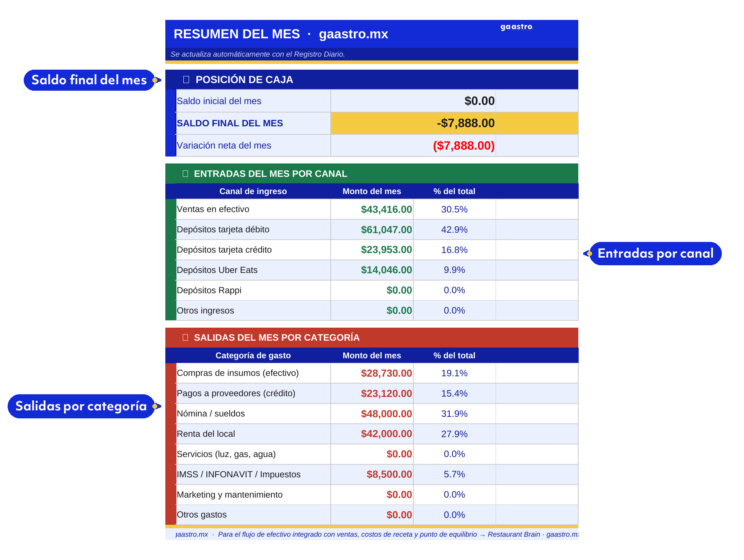Select the Nómina / sueldos amount cell
The image size is (744, 560).
click(x=372, y=414)
